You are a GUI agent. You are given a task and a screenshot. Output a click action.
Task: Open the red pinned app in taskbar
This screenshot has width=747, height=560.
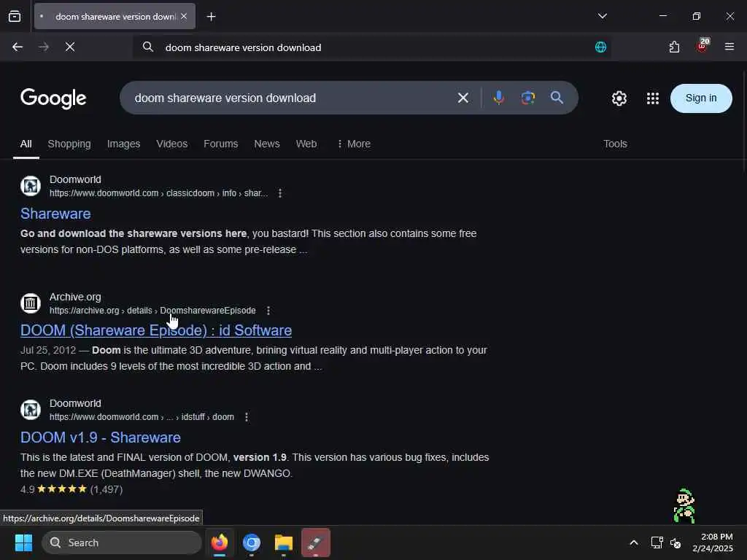tap(315, 542)
